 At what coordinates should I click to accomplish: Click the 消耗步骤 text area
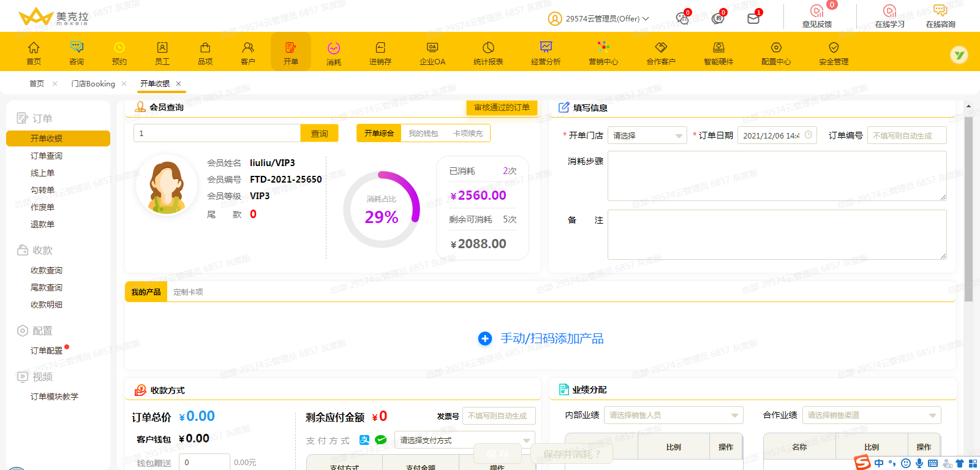tap(777, 176)
